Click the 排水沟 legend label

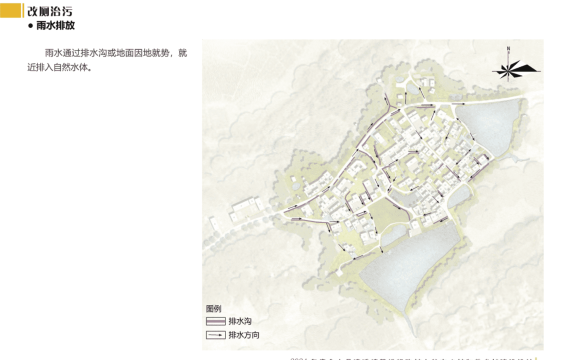(x=240, y=321)
